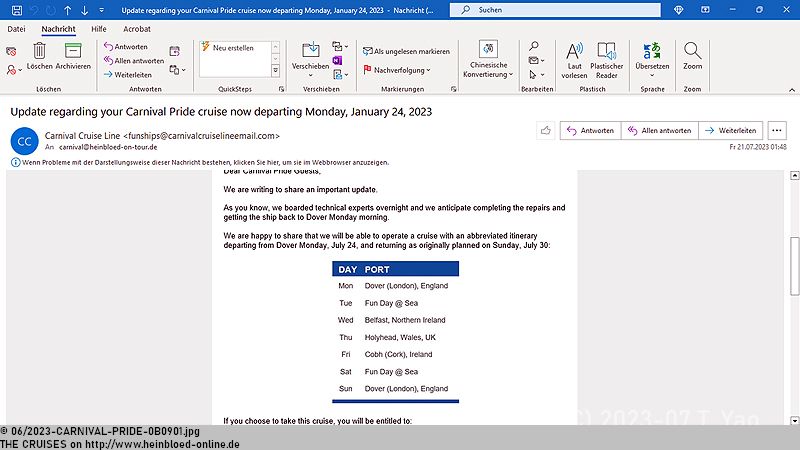
Task: Collapse the ribbon with the chevron
Action: click(x=792, y=90)
